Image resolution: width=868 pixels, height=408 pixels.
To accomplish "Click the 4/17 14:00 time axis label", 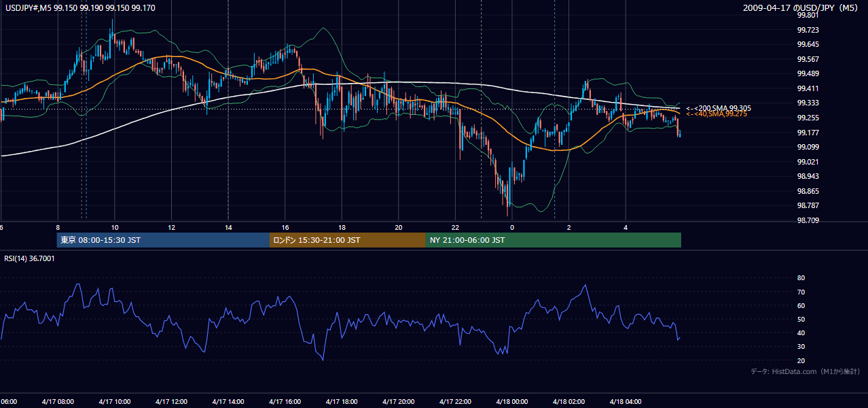I will click(x=228, y=401).
